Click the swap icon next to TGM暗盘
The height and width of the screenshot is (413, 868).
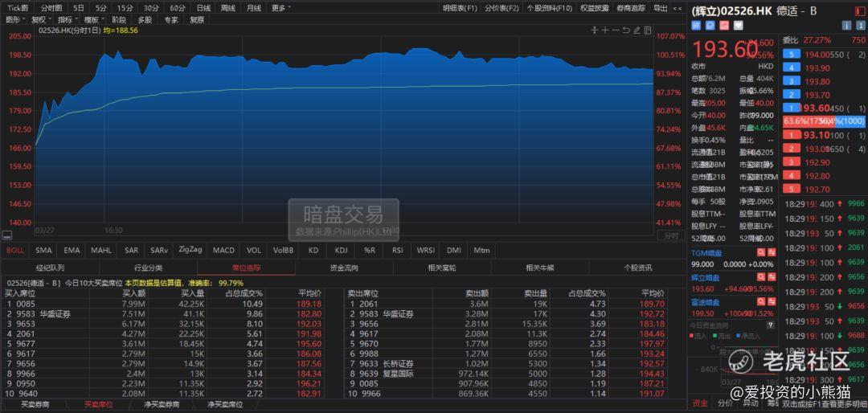point(772,252)
